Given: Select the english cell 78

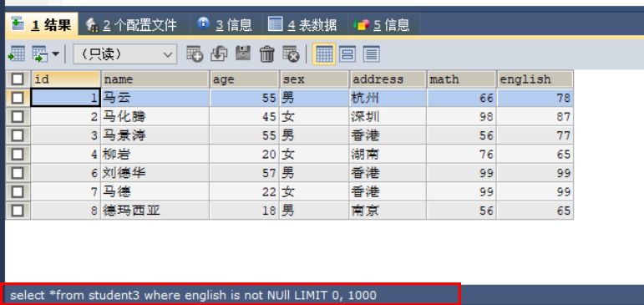Looking at the screenshot, I should (x=535, y=98).
